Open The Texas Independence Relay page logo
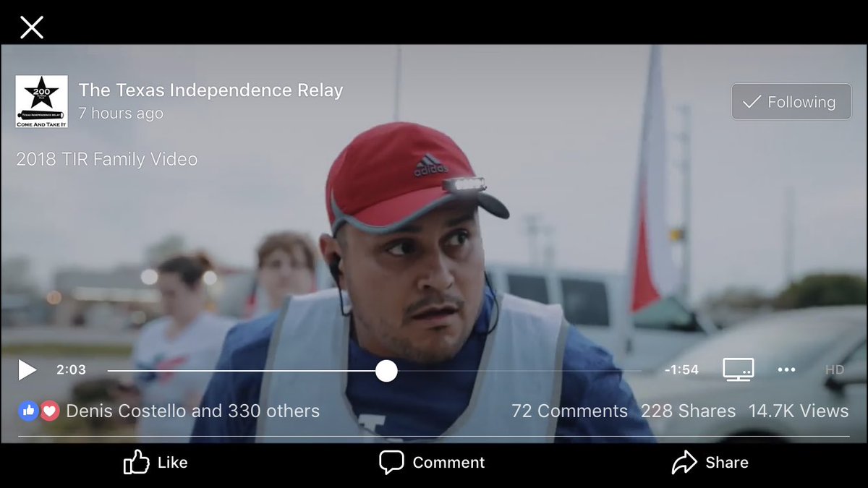868x488 pixels. click(x=42, y=101)
